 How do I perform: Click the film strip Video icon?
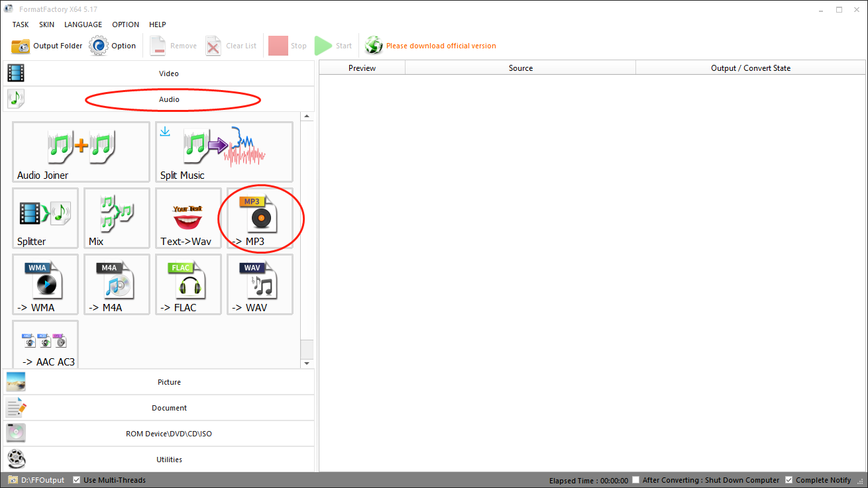coord(16,73)
